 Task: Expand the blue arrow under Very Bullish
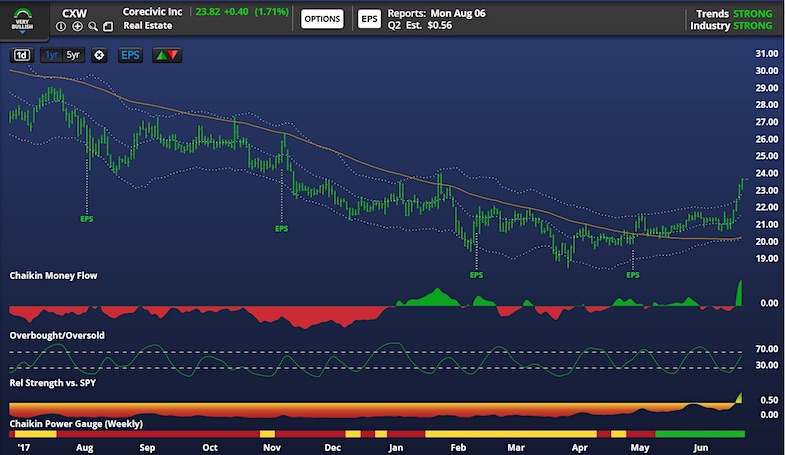click(x=23, y=32)
